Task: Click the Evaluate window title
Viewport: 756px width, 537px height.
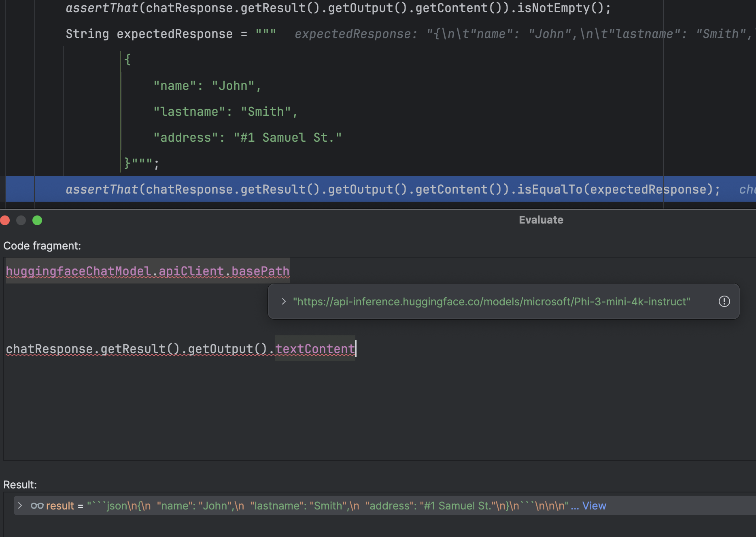Action: pyautogui.click(x=541, y=220)
